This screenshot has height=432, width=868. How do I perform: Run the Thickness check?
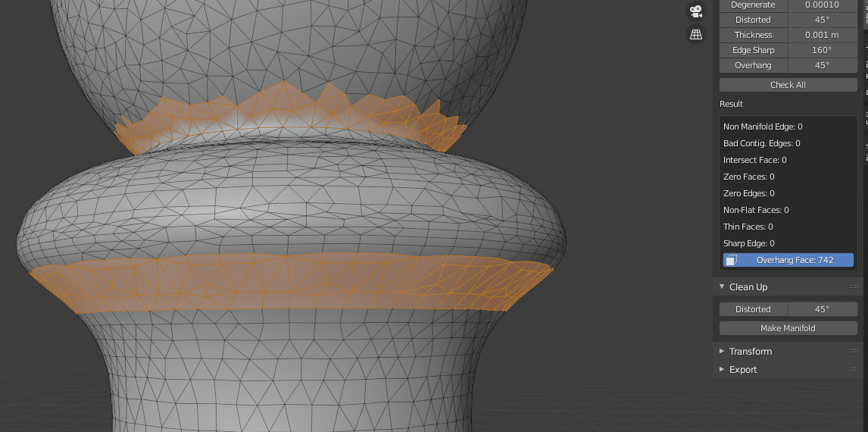click(x=753, y=35)
